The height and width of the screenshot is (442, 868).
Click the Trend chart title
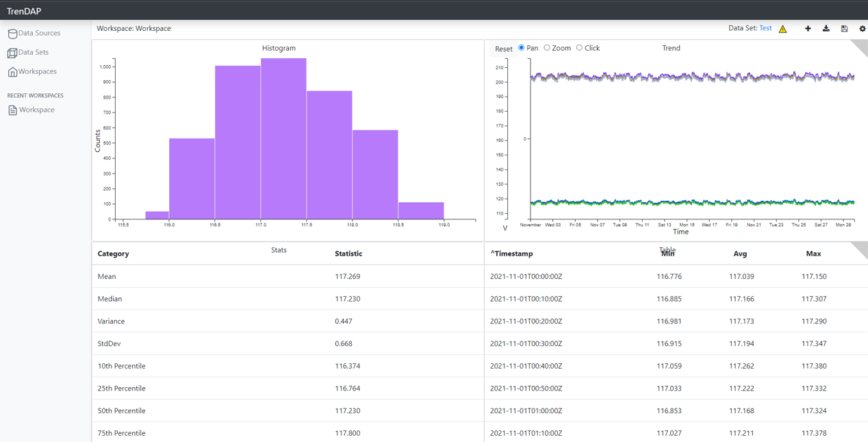tap(671, 48)
